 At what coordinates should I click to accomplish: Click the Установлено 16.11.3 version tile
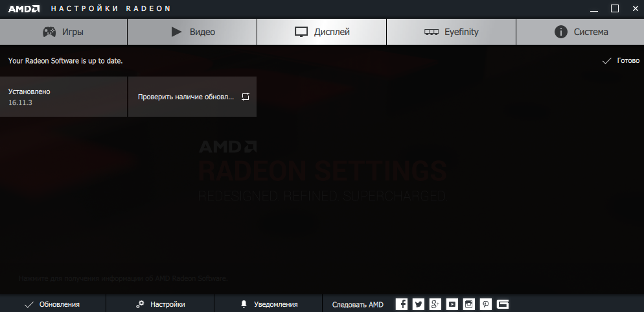tap(63, 97)
